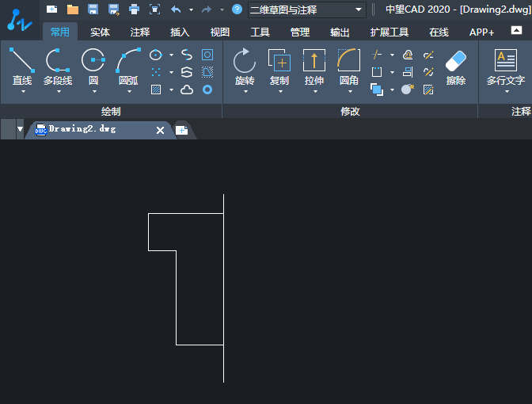Image resolution: width=532 pixels, height=404 pixels.
Task: Select the 多行文字 multiline text tool
Action: 506,67
